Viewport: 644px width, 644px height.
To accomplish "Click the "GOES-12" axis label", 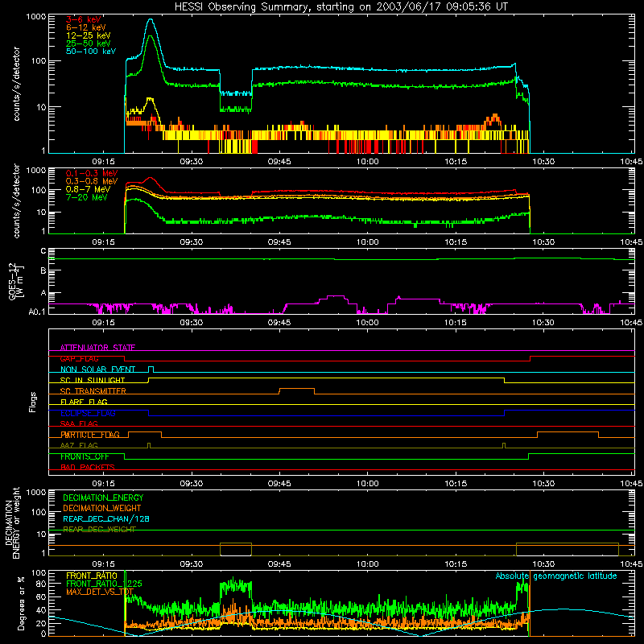I will [12, 281].
